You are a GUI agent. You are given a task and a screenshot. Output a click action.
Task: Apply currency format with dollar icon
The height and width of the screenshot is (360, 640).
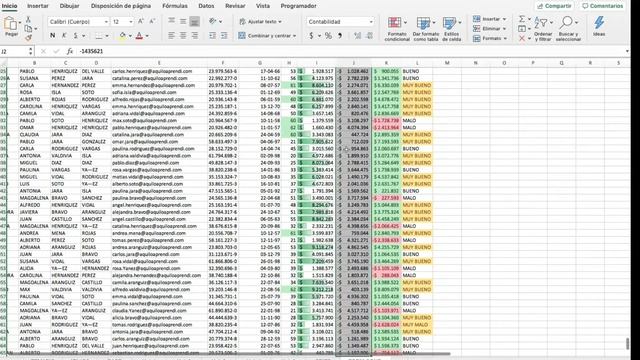click(x=311, y=36)
